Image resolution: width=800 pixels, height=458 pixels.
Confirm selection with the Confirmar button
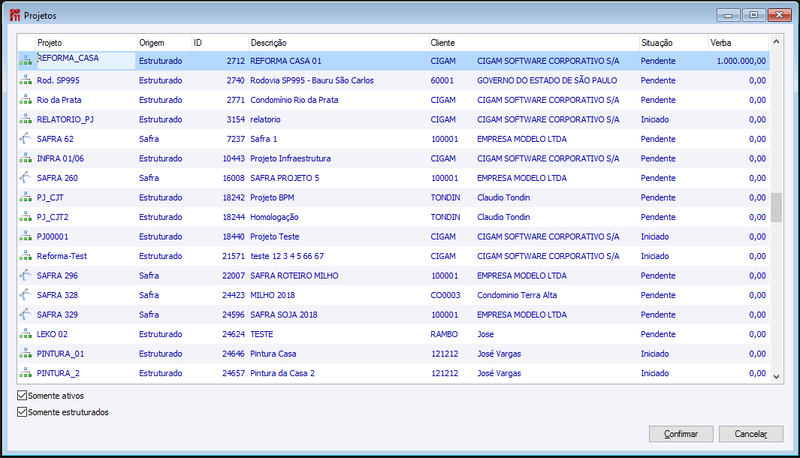(681, 434)
